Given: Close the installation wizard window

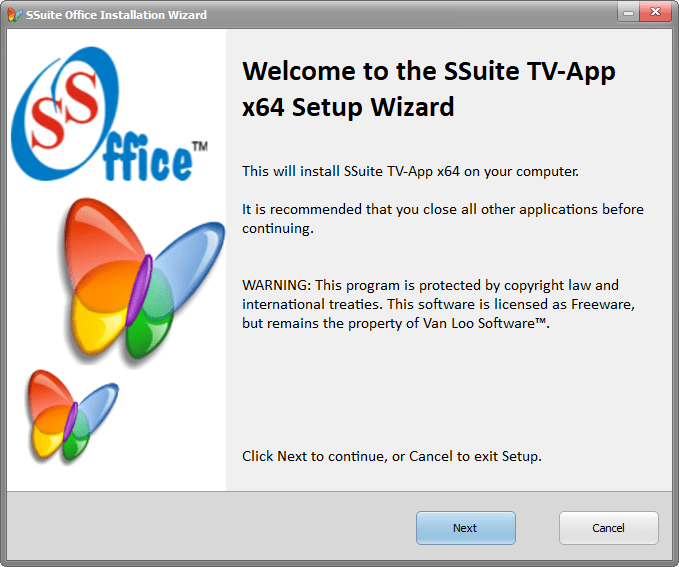Looking at the screenshot, I should tap(655, 12).
